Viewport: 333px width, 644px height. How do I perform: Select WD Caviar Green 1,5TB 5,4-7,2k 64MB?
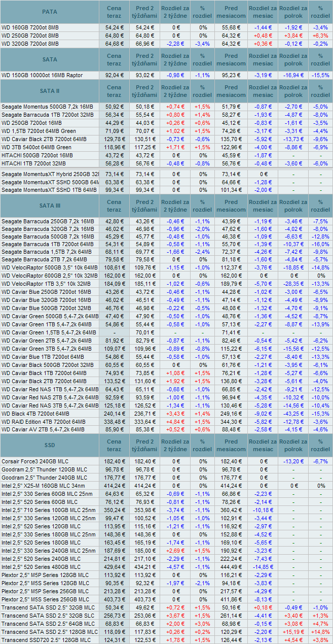click(x=49, y=332)
